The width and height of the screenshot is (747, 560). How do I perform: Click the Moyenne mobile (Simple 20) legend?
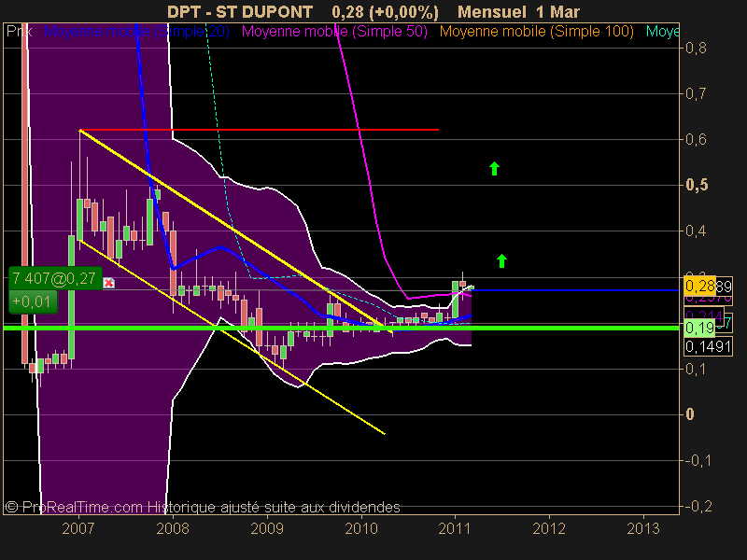pyautogui.click(x=136, y=32)
